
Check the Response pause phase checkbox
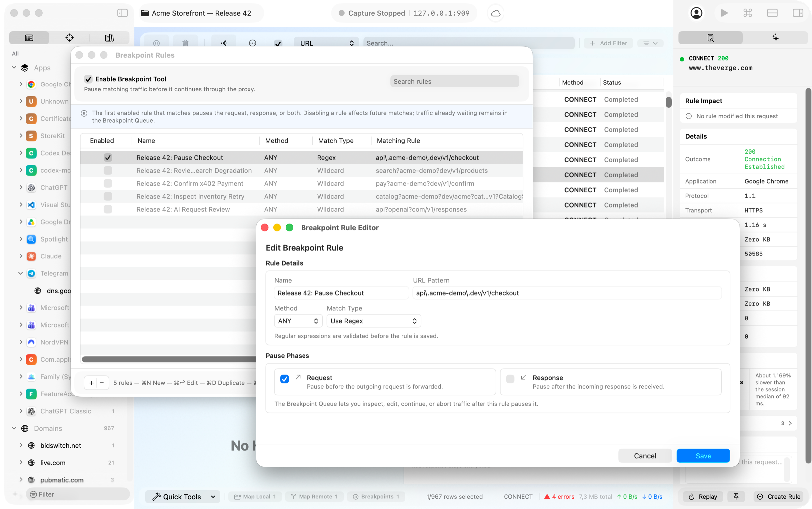[510, 379]
